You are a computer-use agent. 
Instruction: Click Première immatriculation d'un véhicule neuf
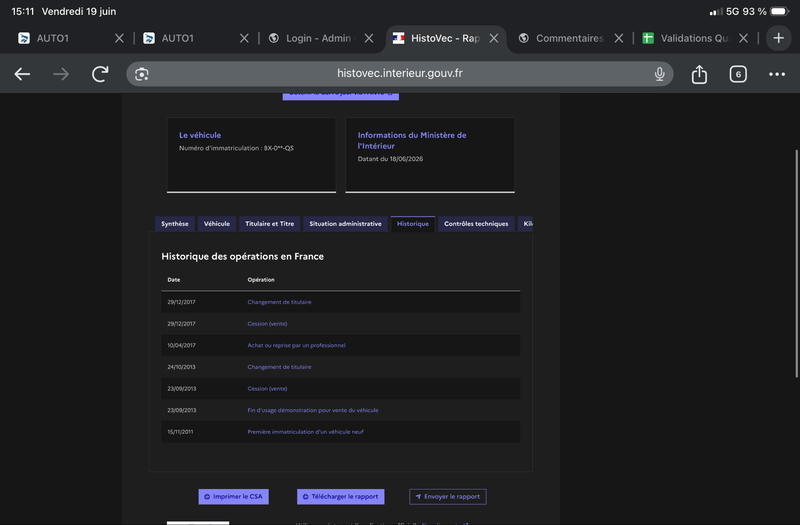click(306, 432)
